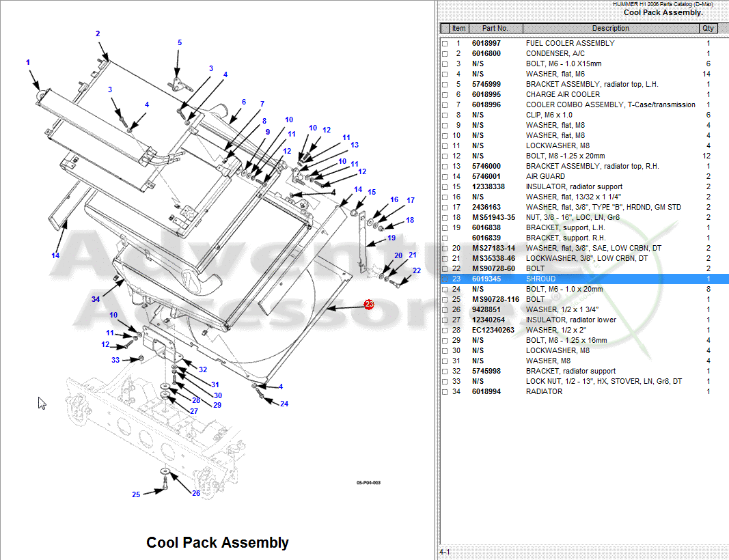Click the AIR GUARD description
This screenshot has height=560, width=729.
(545, 177)
